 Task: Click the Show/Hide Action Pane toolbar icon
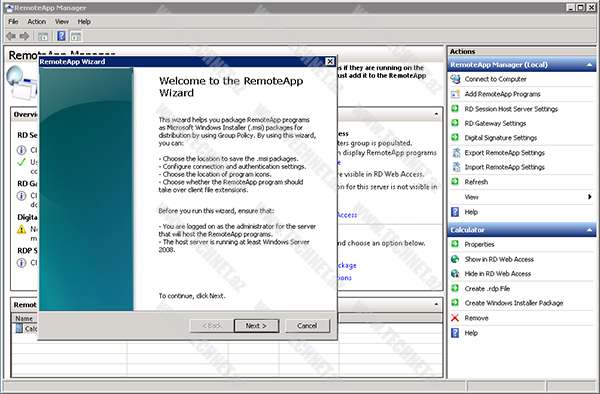click(76, 37)
